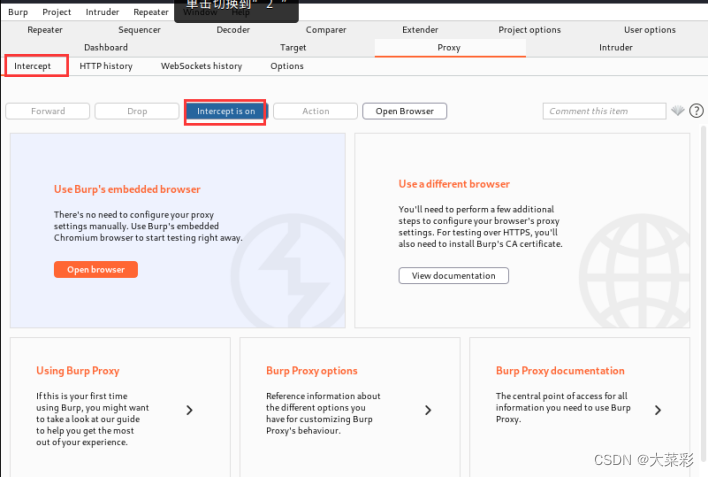709x477 pixels.
Task: Click the Use a different browser heading
Action: click(x=454, y=184)
